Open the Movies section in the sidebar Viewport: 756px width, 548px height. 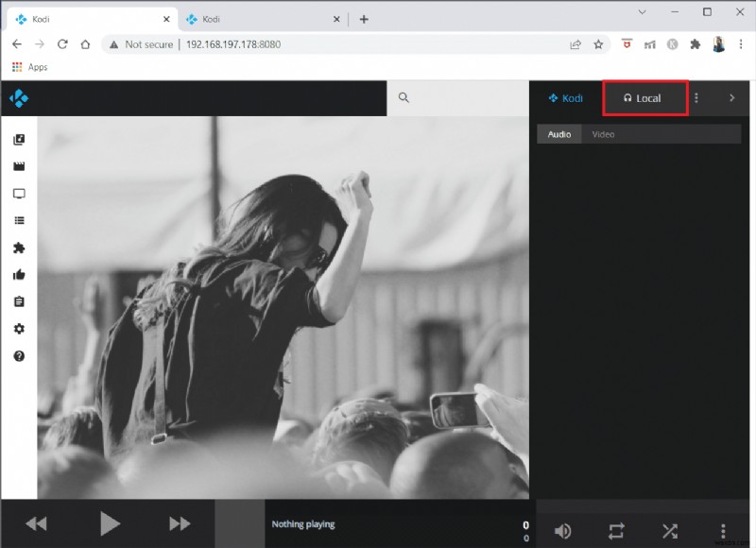click(17, 166)
